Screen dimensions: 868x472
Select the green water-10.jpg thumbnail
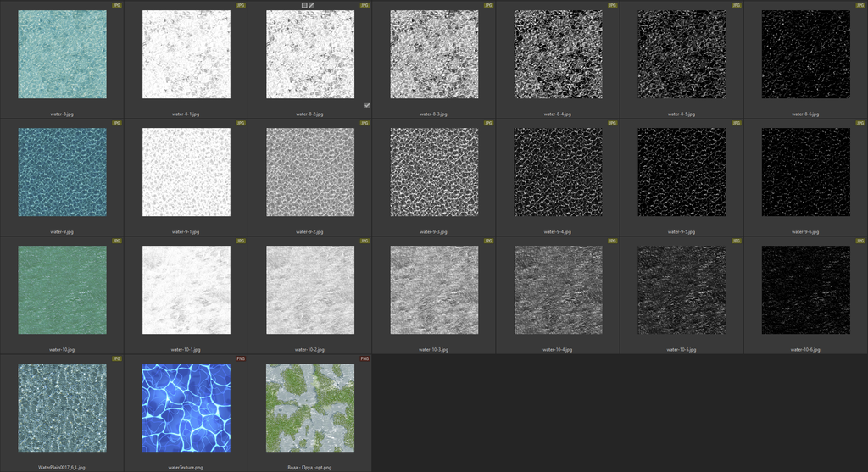(x=62, y=290)
